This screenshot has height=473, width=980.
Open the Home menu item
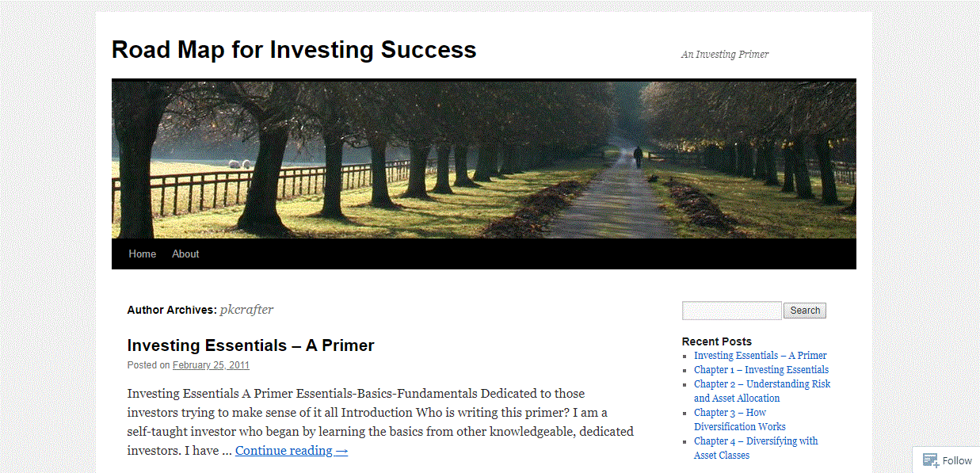143,254
